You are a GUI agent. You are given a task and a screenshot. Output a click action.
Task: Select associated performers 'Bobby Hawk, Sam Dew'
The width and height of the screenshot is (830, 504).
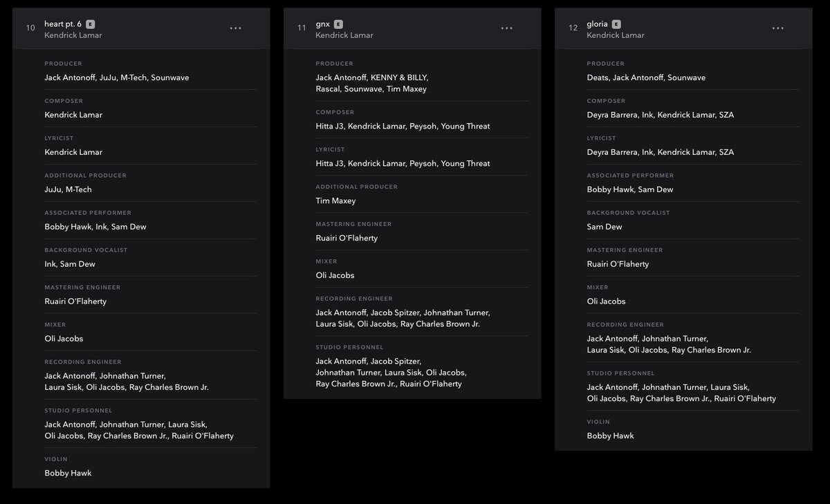pos(630,189)
